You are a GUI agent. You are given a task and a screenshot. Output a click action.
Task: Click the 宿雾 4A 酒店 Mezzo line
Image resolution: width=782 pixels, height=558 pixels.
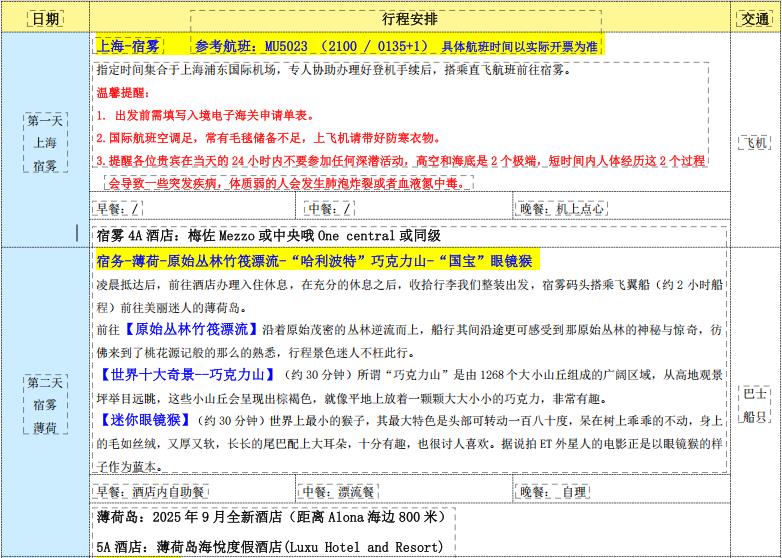[x=269, y=236]
